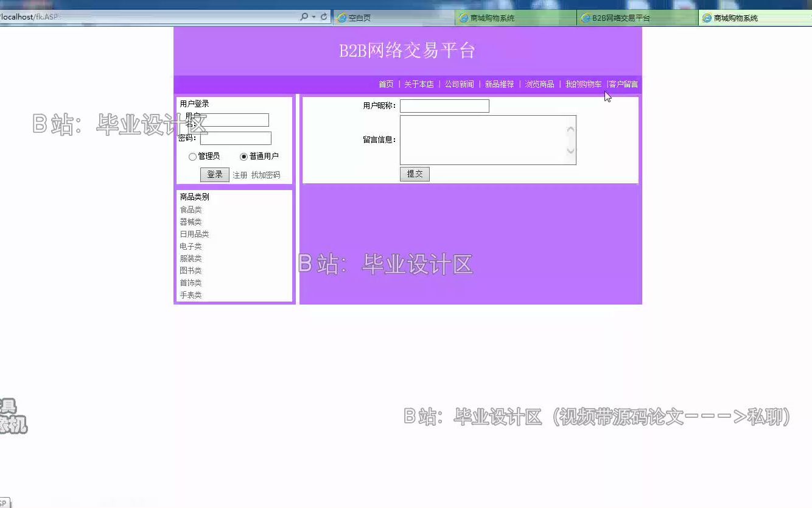Switch to the 空白页 browser tab
812x508 pixels.
pyautogui.click(x=394, y=18)
